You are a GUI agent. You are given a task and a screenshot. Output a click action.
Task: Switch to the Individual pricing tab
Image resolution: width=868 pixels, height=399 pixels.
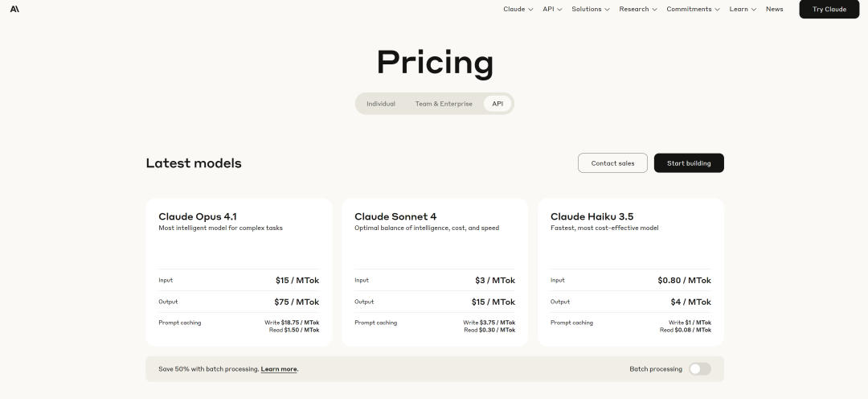point(380,104)
